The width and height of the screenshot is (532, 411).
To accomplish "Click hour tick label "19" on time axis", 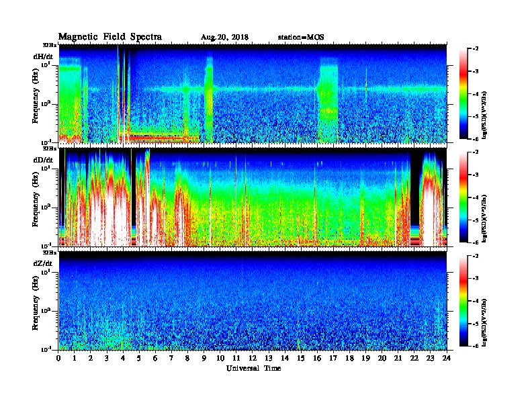I will [365, 359].
